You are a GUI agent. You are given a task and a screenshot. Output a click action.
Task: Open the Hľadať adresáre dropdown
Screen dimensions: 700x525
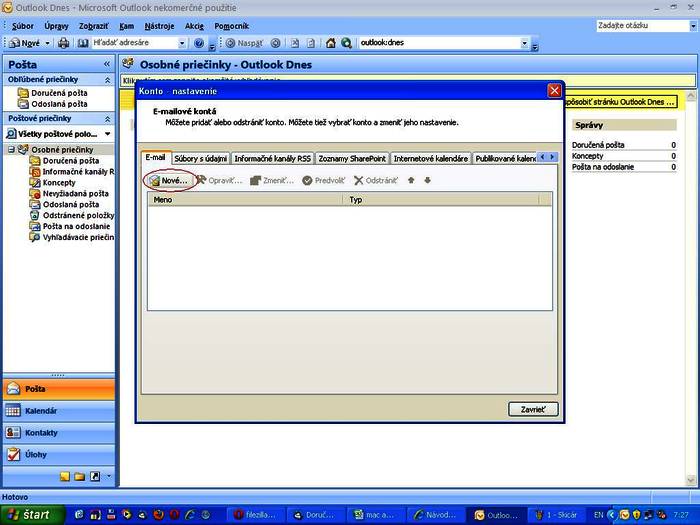[182, 43]
